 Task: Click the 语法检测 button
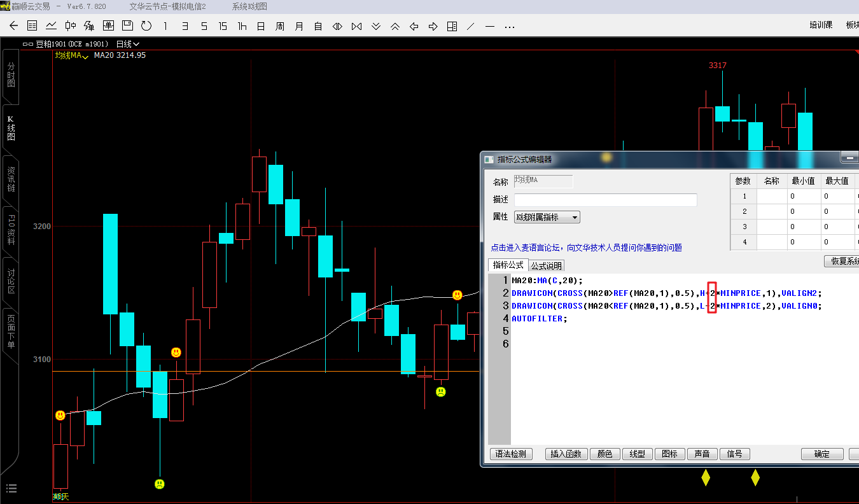[511, 454]
